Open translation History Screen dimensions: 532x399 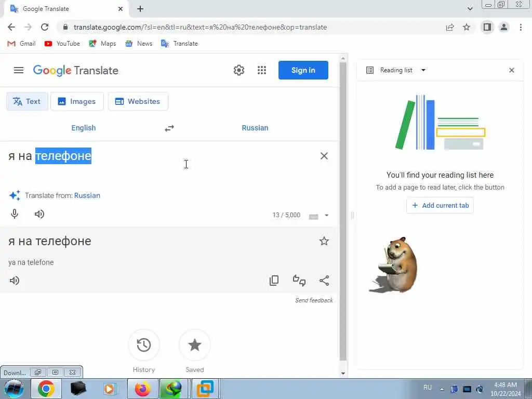(x=144, y=345)
